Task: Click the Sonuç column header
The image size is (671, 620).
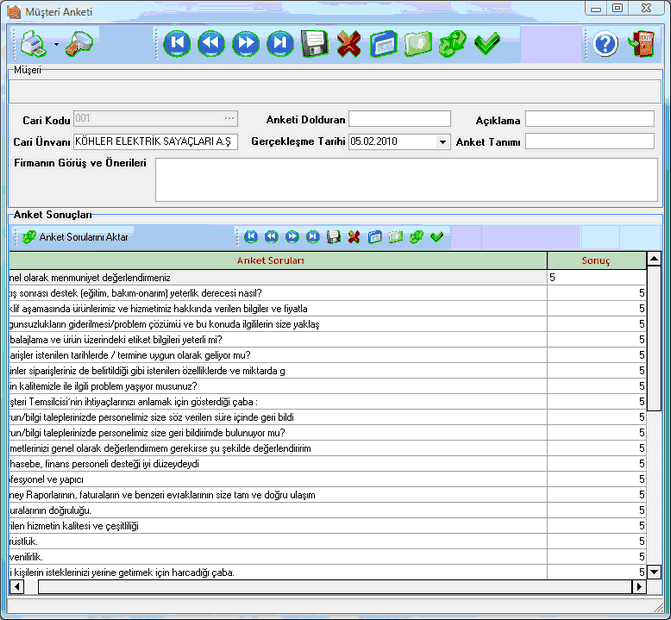Action: point(597,261)
